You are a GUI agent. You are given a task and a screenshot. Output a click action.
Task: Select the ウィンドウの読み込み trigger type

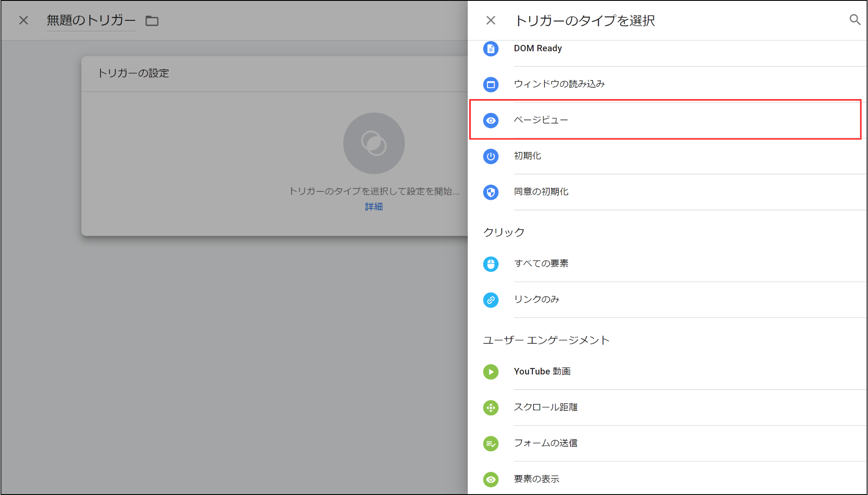point(667,84)
